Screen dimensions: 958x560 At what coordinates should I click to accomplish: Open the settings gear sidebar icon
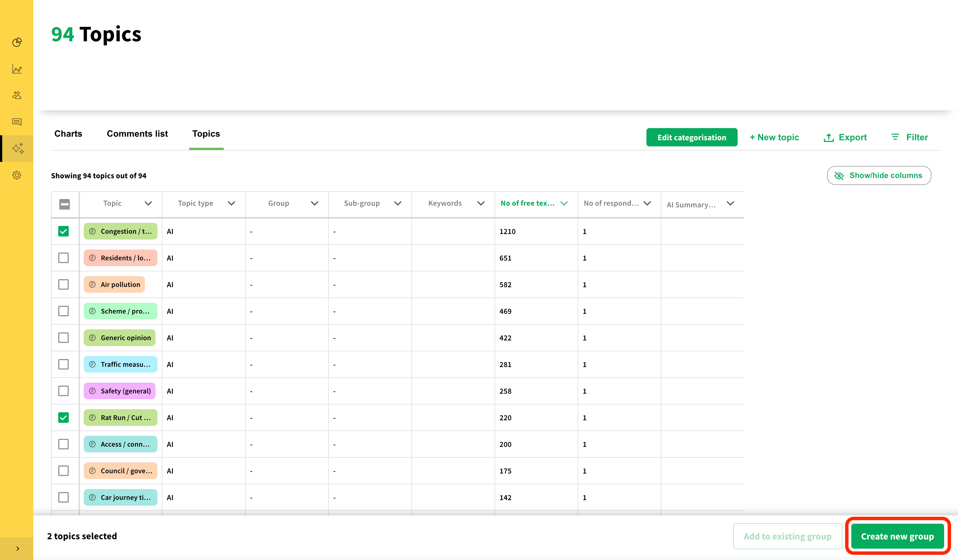tap(17, 175)
